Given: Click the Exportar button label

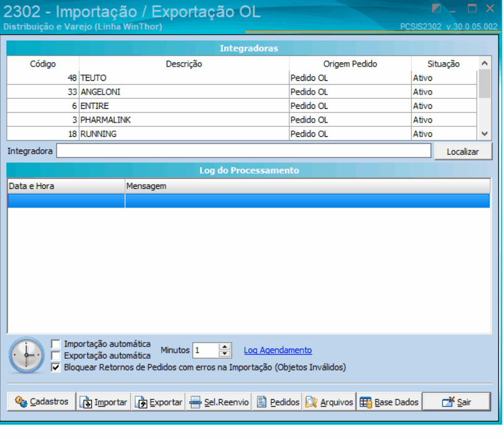Looking at the screenshot, I should tap(166, 402).
